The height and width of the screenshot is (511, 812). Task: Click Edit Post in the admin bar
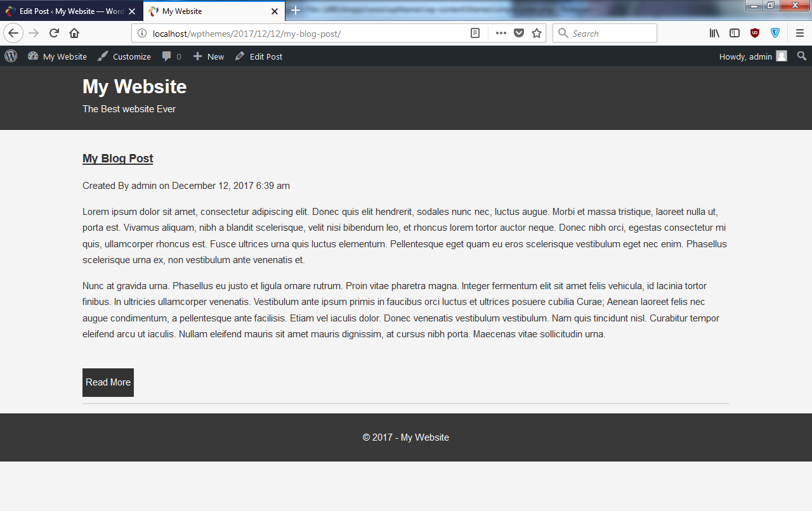point(259,56)
